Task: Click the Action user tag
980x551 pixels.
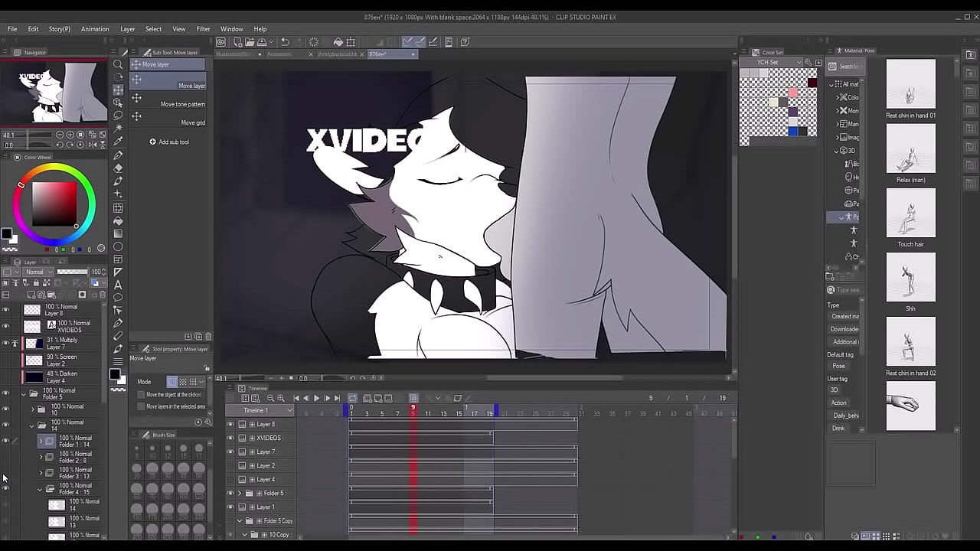Action: [839, 403]
